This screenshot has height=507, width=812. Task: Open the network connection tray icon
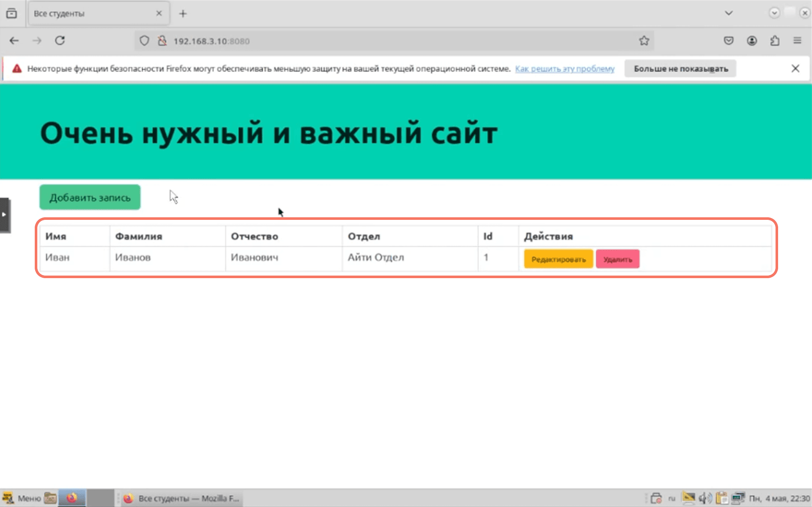[x=738, y=498]
